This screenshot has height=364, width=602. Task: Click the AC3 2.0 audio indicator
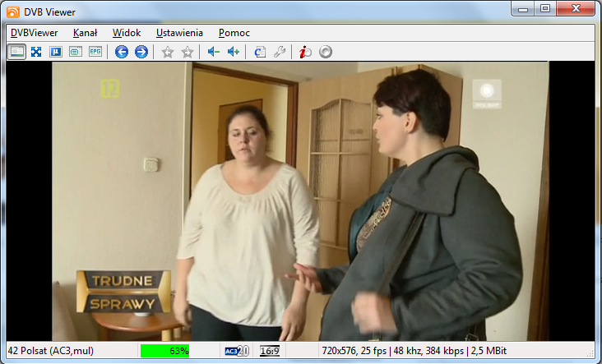(x=237, y=351)
